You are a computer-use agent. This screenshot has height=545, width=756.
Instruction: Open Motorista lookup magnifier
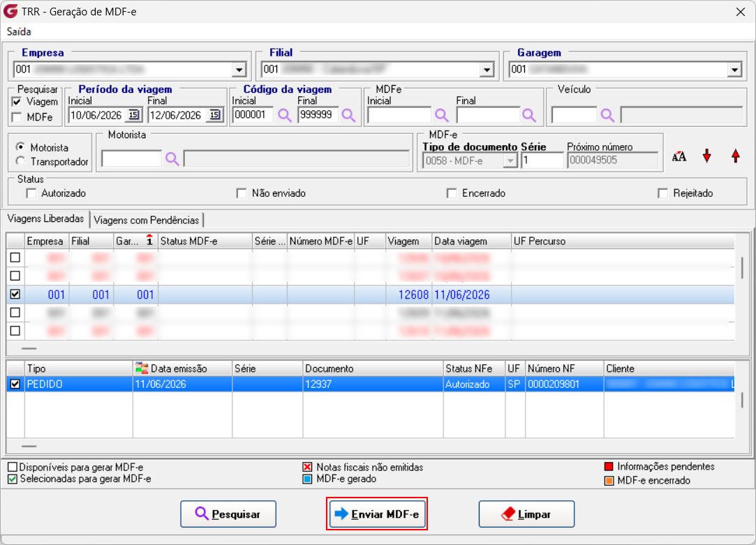coord(172,159)
